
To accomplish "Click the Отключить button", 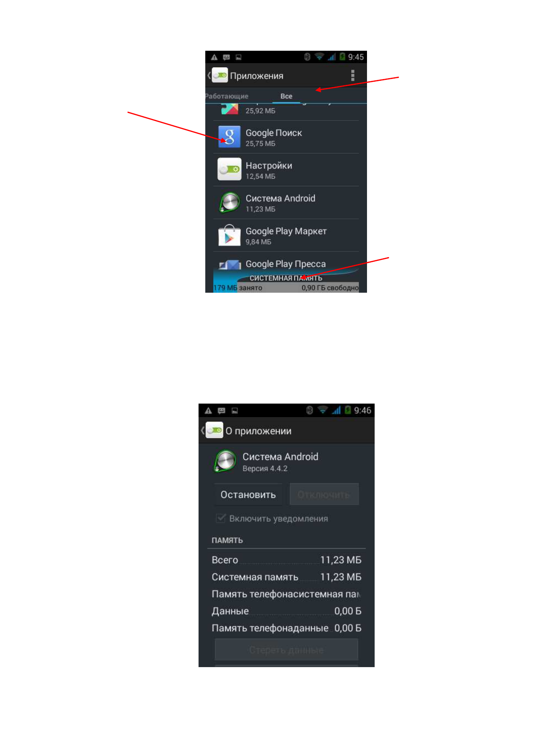I will pos(324,494).
